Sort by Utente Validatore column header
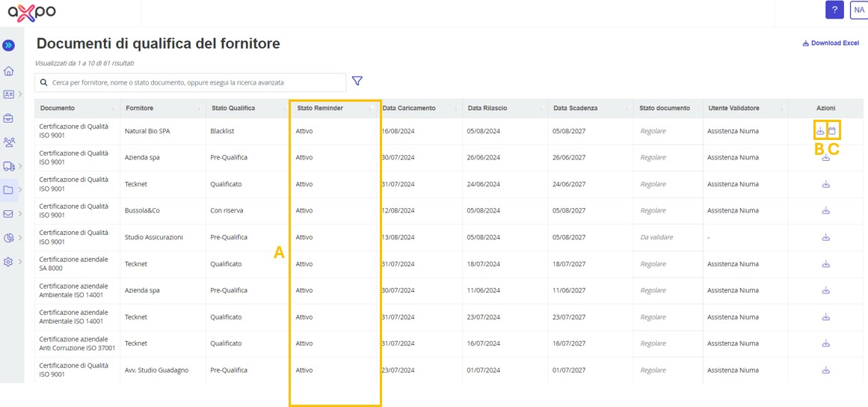The width and height of the screenshot is (868, 407). pyautogui.click(x=745, y=108)
